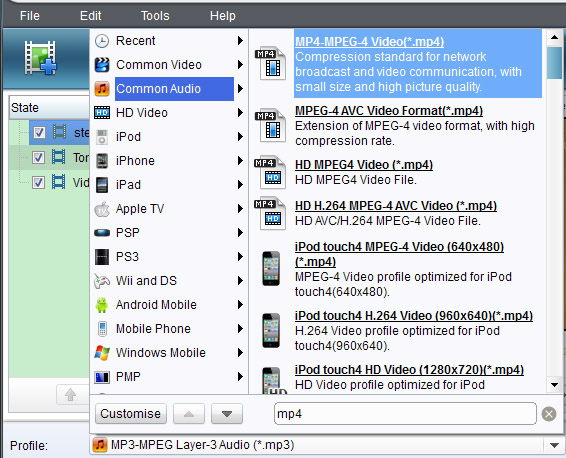Toggle the checkbox beside the Vid file

(39, 182)
